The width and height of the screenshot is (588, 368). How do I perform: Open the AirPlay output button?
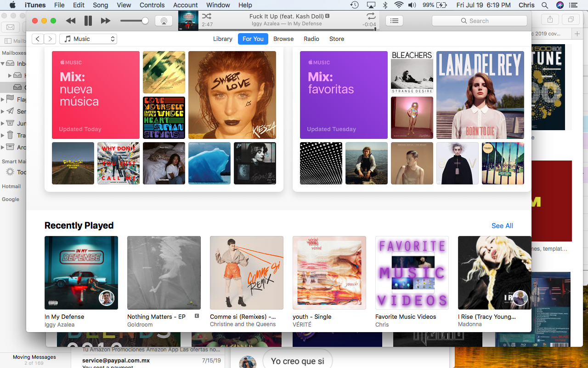click(164, 21)
